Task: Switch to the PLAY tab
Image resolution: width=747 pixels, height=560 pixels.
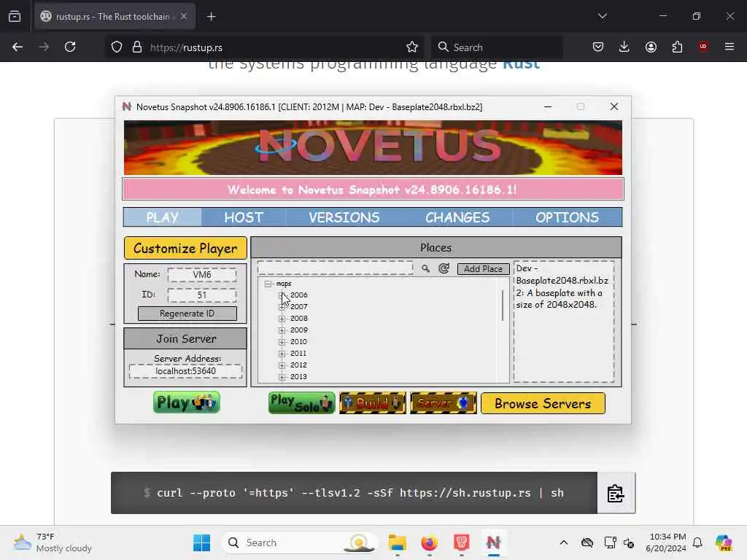Action: point(163,217)
